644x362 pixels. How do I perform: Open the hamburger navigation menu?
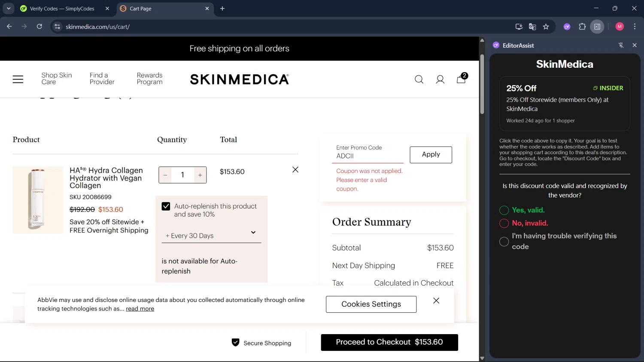[x=18, y=79]
